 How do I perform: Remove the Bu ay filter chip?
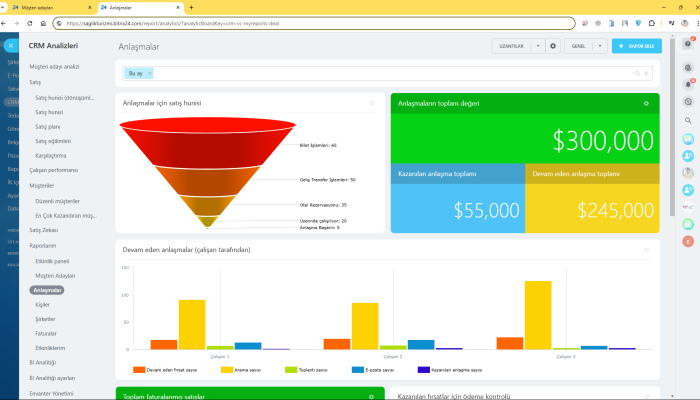tap(150, 73)
